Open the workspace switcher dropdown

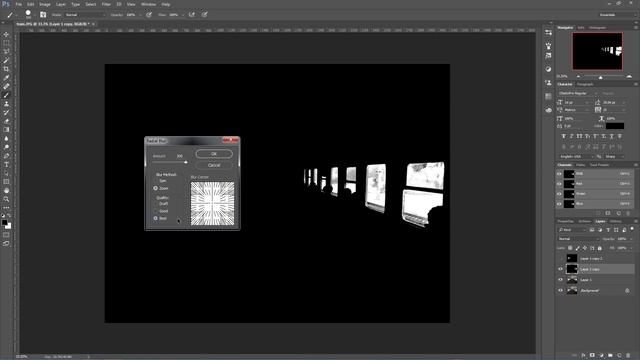[618, 15]
